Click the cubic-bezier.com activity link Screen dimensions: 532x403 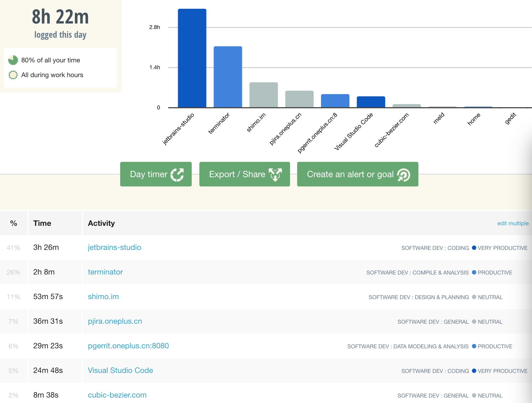(117, 395)
